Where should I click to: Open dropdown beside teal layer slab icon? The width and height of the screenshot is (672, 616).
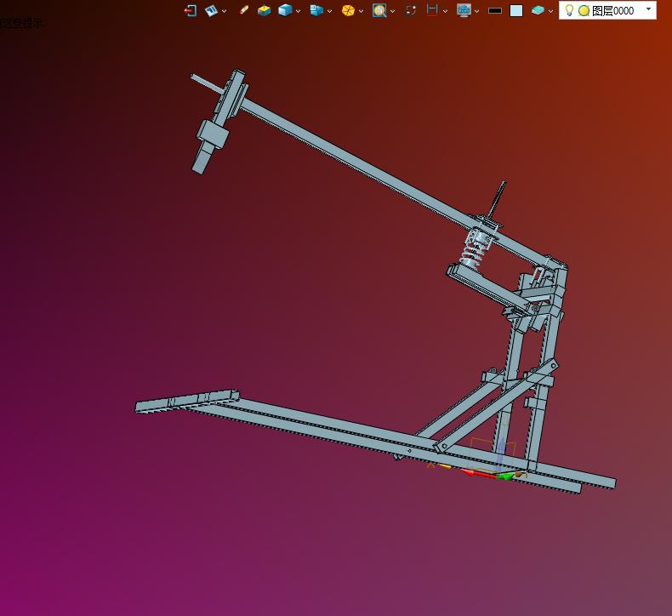tap(550, 11)
